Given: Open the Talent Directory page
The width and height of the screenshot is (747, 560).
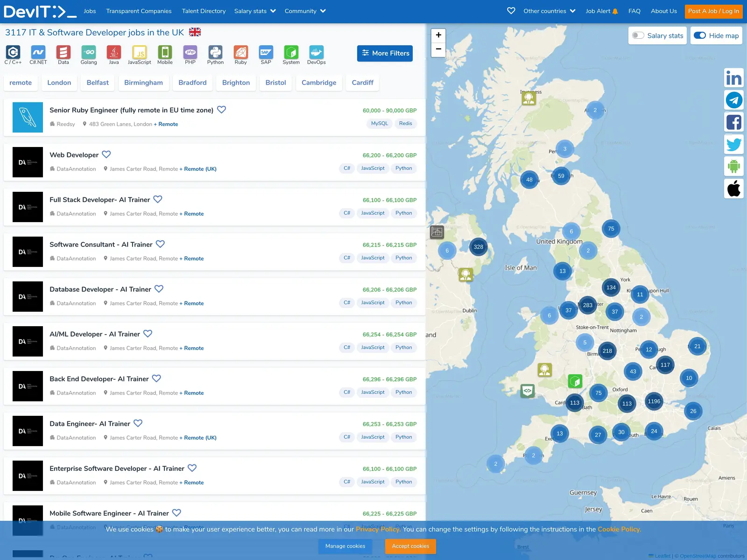Looking at the screenshot, I should click(204, 11).
